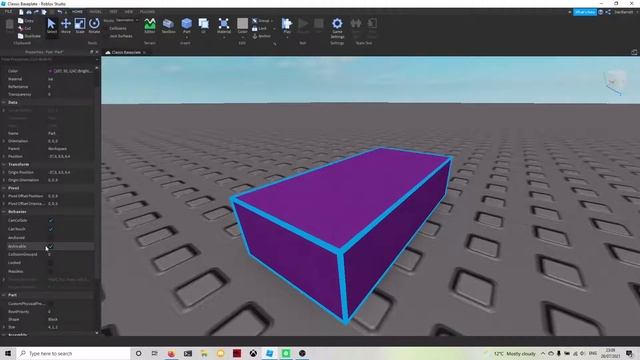
Task: Open the Mode dropdown in ribbon
Action: (127, 20)
